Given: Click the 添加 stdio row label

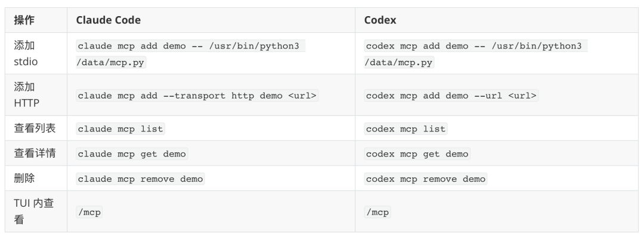Looking at the screenshot, I should tap(26, 54).
